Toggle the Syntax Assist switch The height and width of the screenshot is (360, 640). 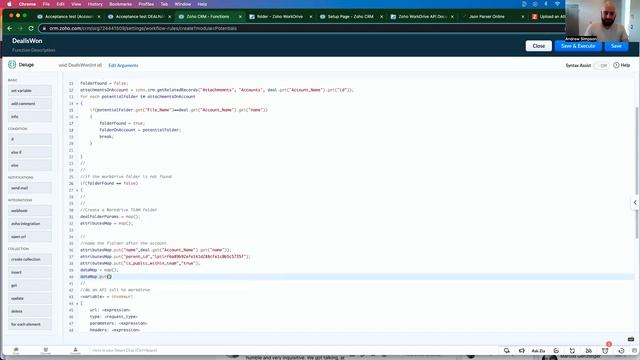[601, 65]
